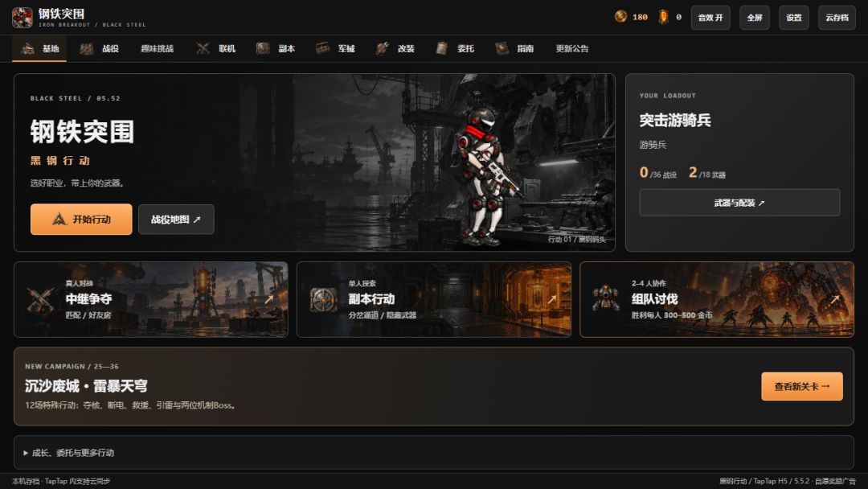Image resolution: width=868 pixels, height=489 pixels.
Task: Click 本机存档 · TapTap 内支持云同步 status text
Action: (61, 481)
